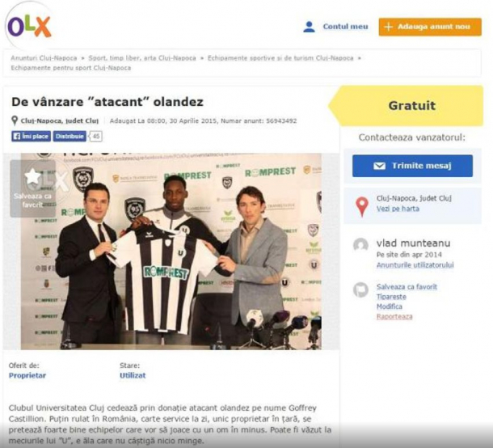Viewport: 493px width, 448px height.
Task: Click the Facebook Distribuie button
Action: coord(70,136)
